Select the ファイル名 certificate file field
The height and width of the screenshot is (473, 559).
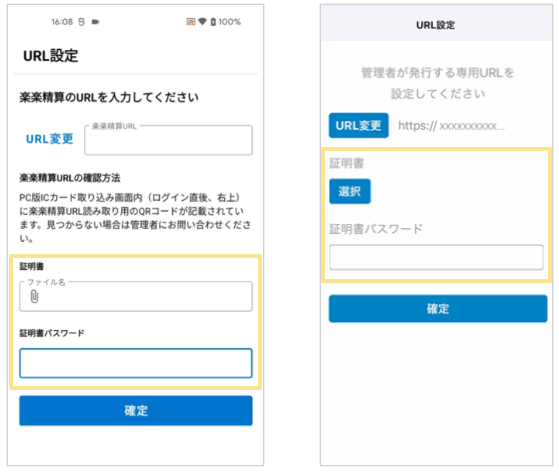136,296
